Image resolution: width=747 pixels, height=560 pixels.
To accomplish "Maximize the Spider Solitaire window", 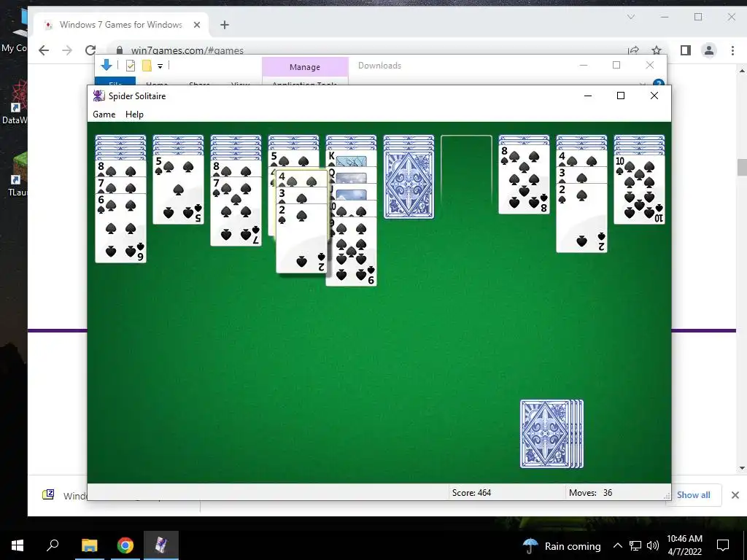I will [620, 96].
